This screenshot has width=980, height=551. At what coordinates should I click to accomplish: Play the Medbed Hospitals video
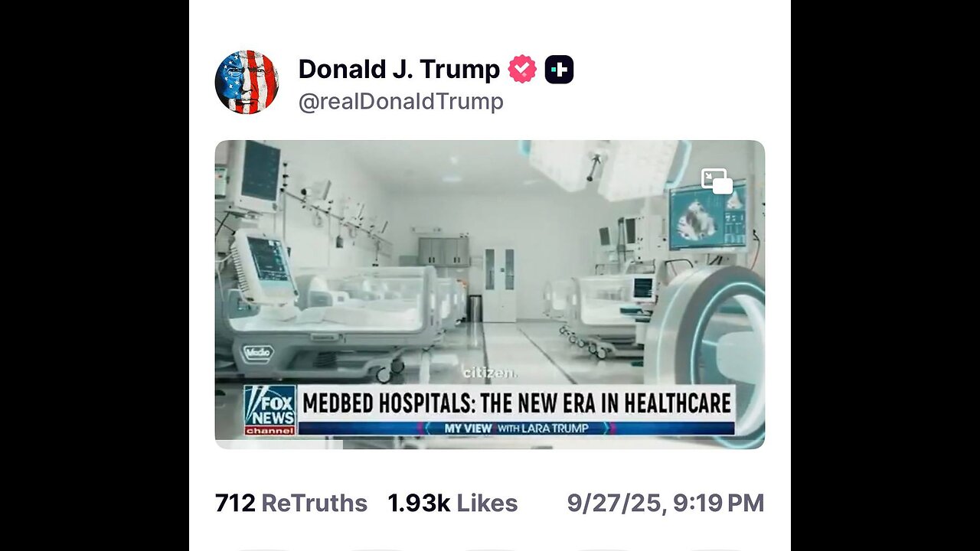click(x=490, y=295)
